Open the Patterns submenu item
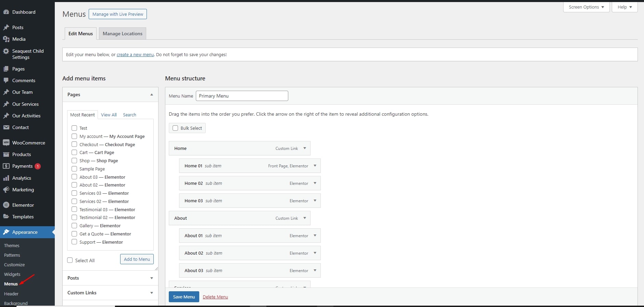 tap(12, 255)
